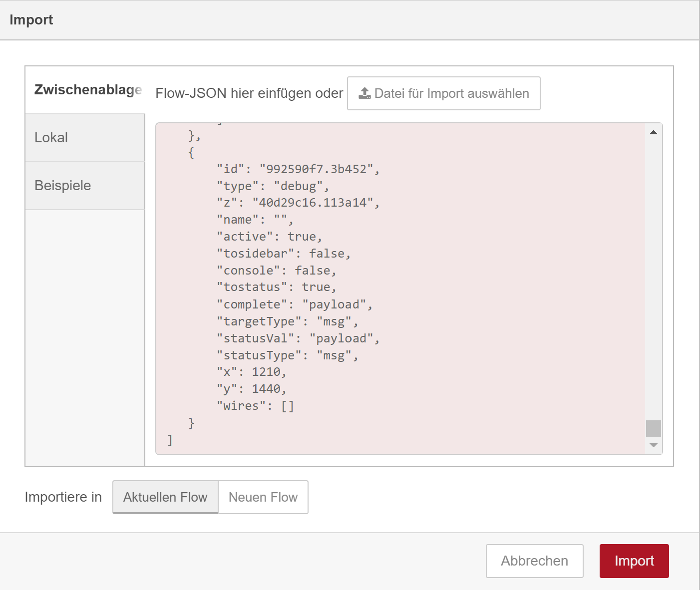The width and height of the screenshot is (700, 590).
Task: Click the "complete": "payload" line
Action: coord(295,304)
